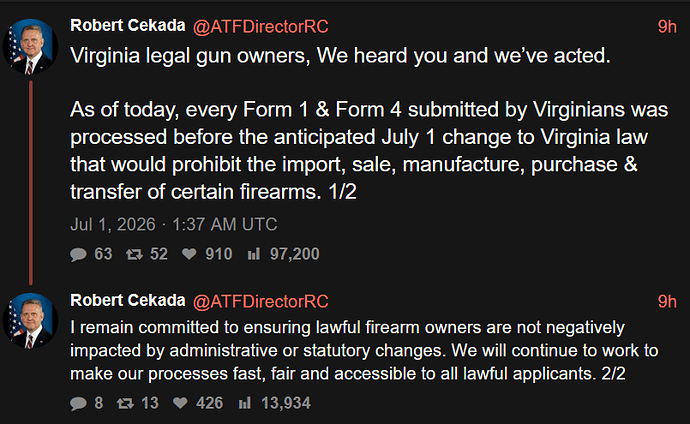Click the second tweet text ending 2/2
Image resolution: width=690 pixels, height=424 pixels.
364,351
